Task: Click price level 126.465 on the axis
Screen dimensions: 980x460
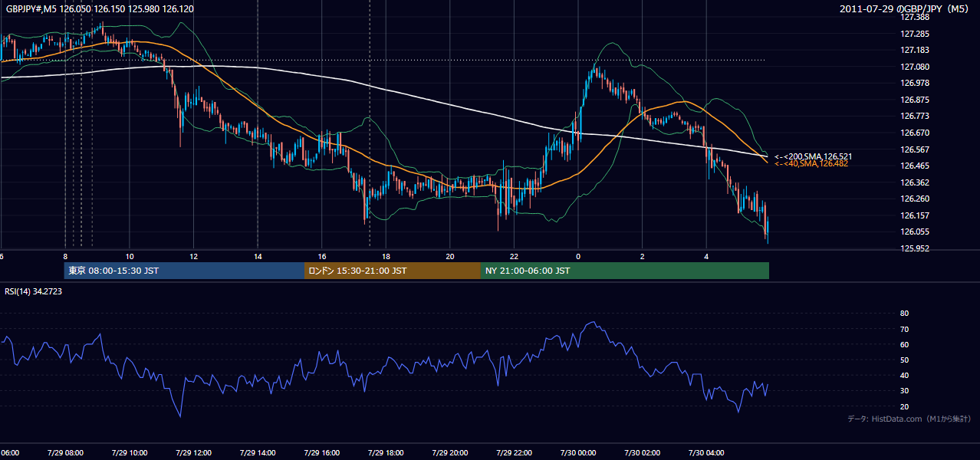Action: click(914, 166)
